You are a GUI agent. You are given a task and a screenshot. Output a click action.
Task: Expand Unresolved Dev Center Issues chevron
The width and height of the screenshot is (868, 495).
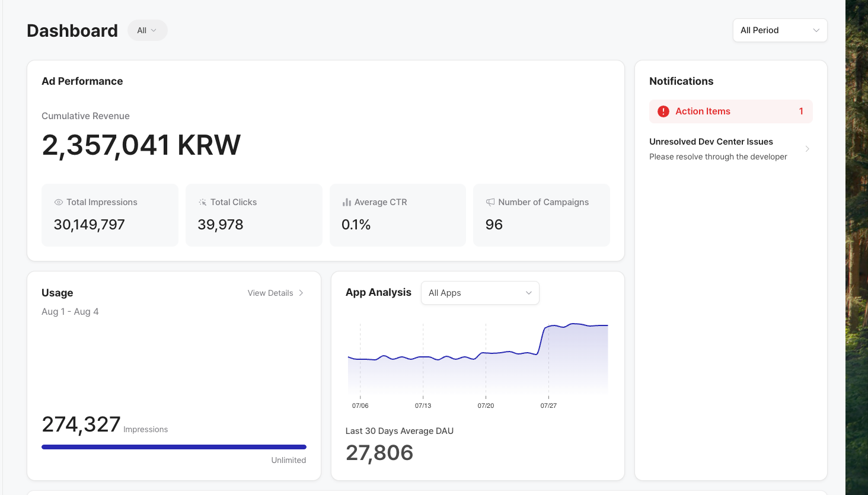coord(807,149)
